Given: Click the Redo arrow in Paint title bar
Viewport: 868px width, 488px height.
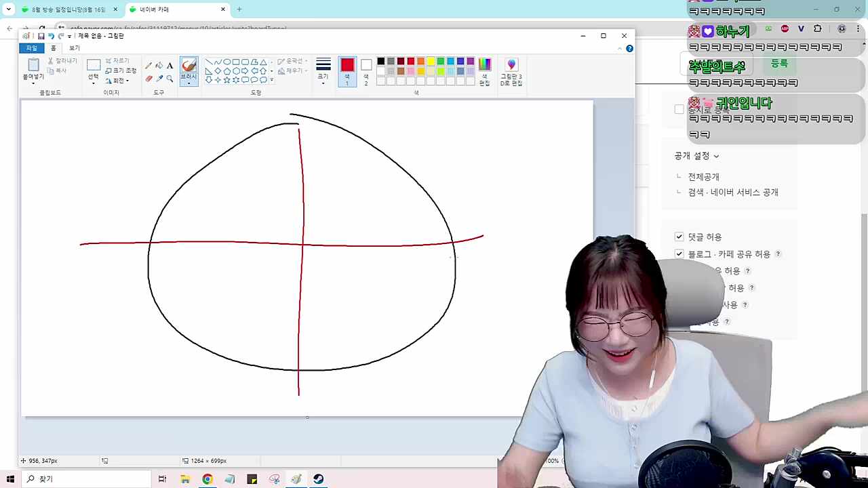Looking at the screenshot, I should click(x=61, y=36).
